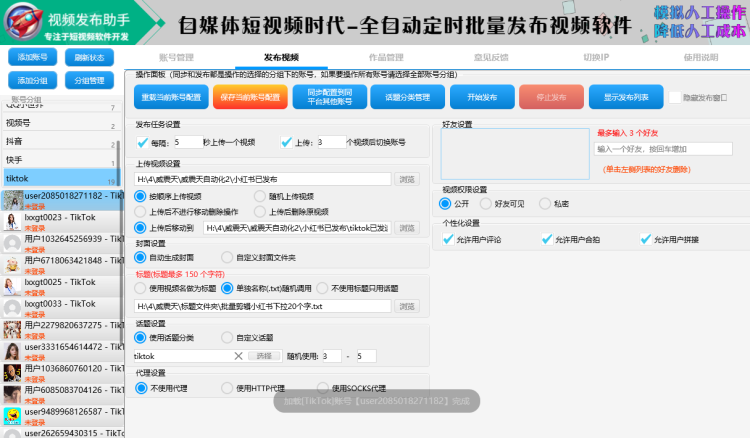Click emoji avatar of user9489968126587 account

pos(12,416)
